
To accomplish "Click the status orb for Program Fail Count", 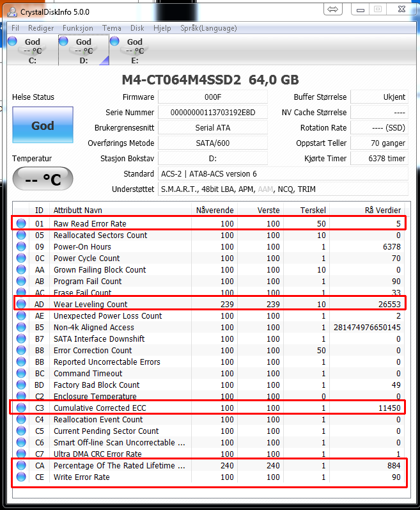I will (21, 281).
